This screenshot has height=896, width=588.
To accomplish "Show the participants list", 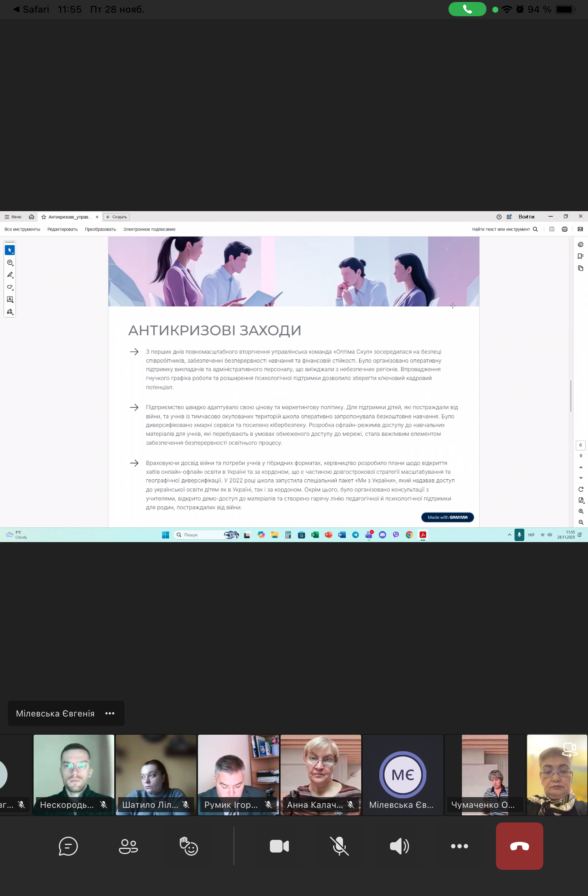I will [x=128, y=846].
